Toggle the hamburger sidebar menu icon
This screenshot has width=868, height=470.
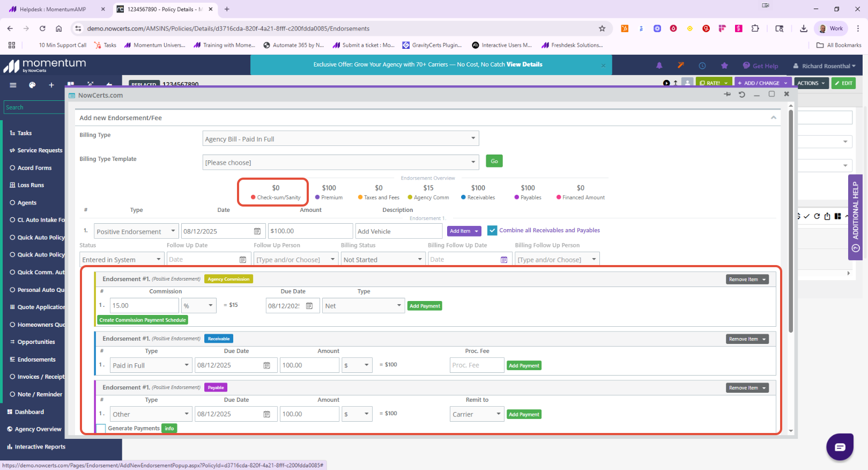(13, 85)
